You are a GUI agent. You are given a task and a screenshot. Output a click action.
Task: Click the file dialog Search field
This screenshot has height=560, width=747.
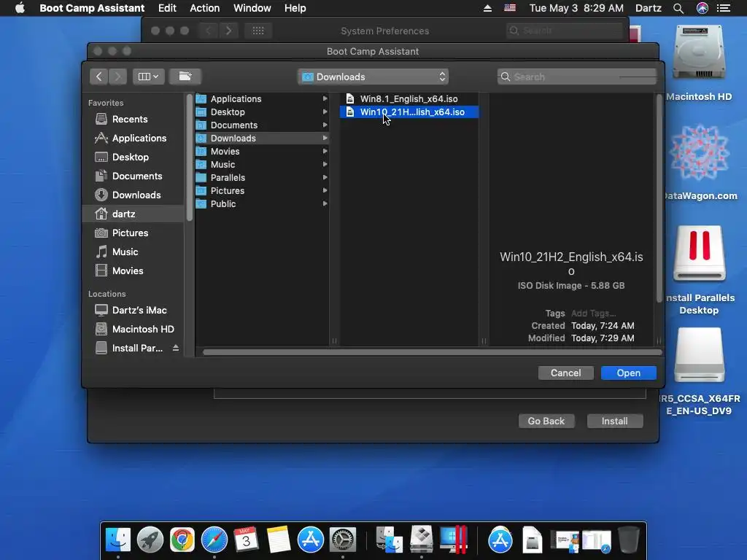pyautogui.click(x=577, y=77)
